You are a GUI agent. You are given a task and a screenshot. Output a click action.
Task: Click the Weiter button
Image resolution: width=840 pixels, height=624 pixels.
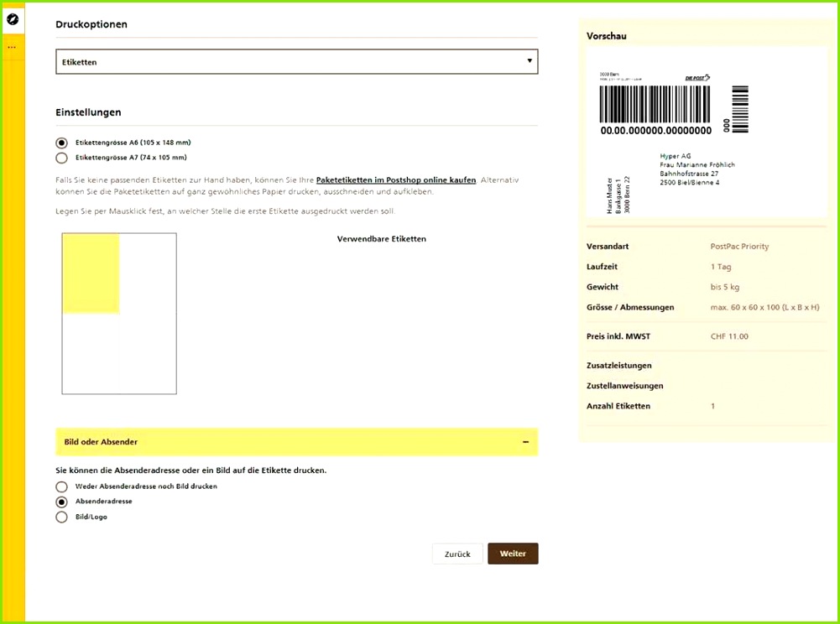(513, 554)
